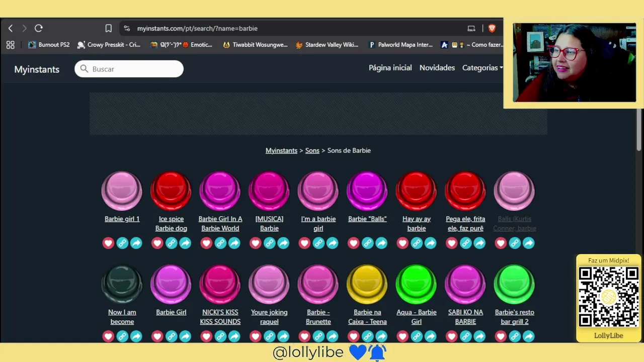
Task: Expand the Categorias dropdown
Action: 482,68
